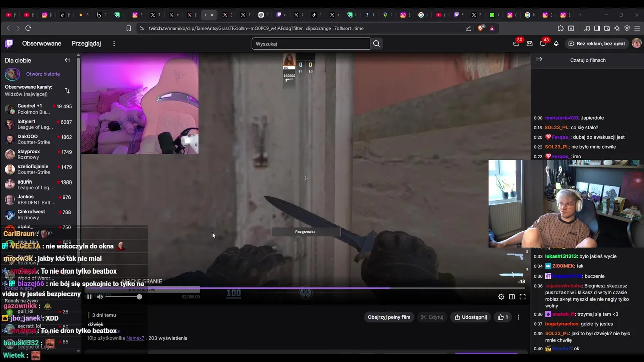
Task: Select Jankos channel in sidebar
Action: coord(39,200)
